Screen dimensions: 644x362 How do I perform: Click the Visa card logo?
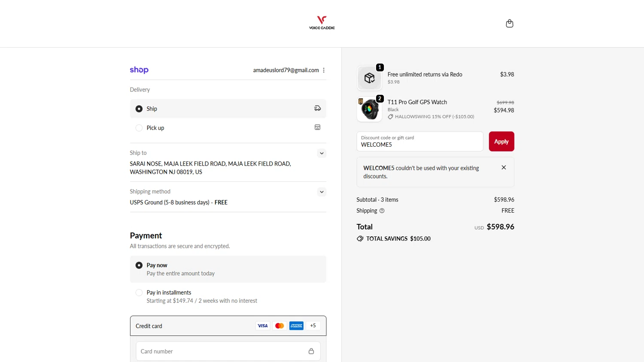[x=263, y=326]
